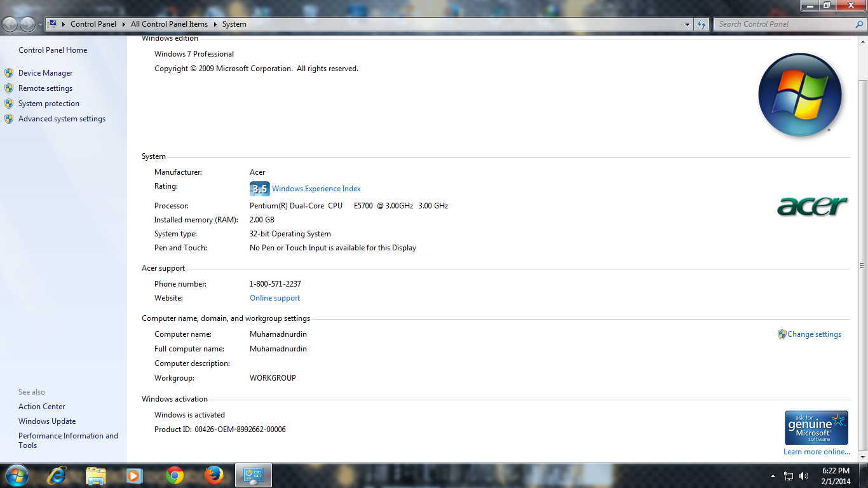
Task: Launch Mozilla Firefox from the taskbar
Action: click(x=214, y=475)
